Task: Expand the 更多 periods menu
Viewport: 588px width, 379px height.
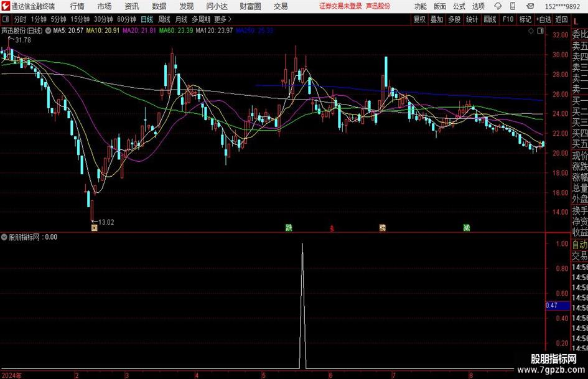Action: point(223,19)
